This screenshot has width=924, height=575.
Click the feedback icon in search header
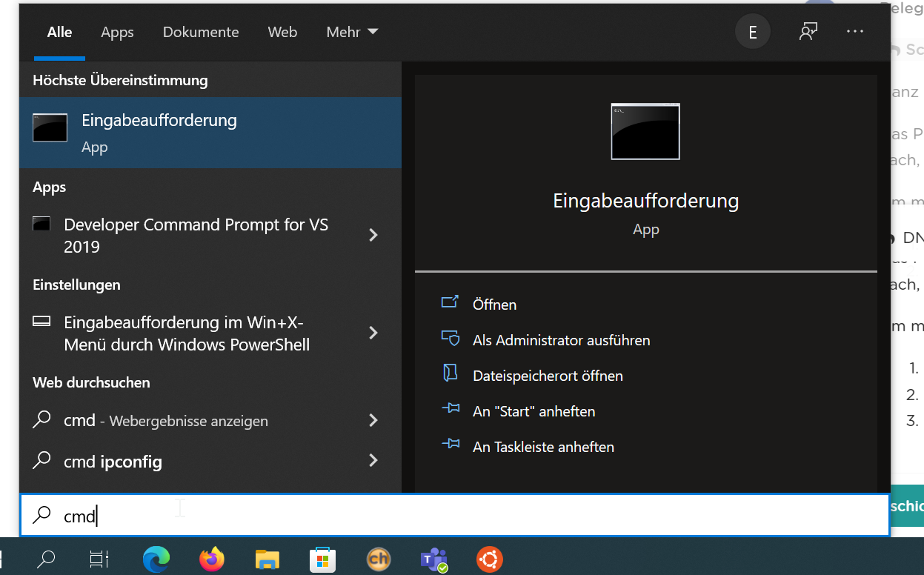coord(808,32)
